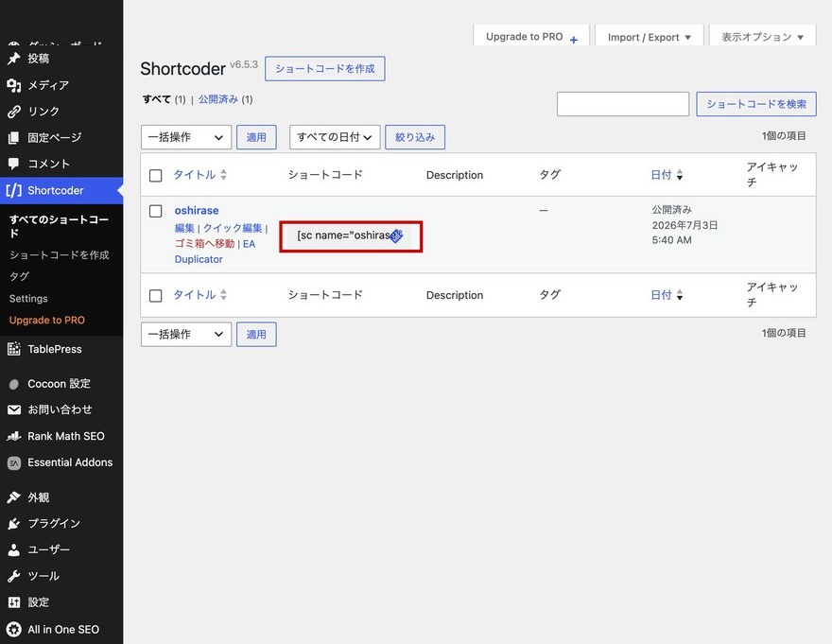Click the top 適用 apply button
This screenshot has height=644, width=832.
tap(256, 137)
